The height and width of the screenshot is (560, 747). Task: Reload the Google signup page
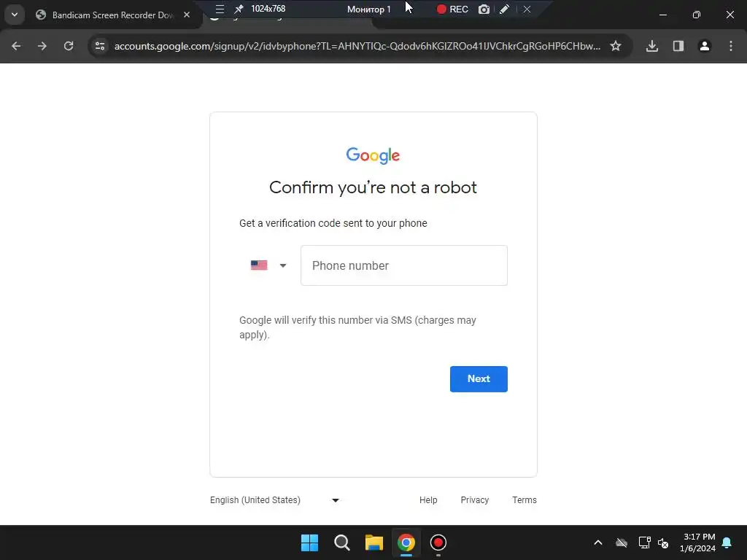click(69, 46)
